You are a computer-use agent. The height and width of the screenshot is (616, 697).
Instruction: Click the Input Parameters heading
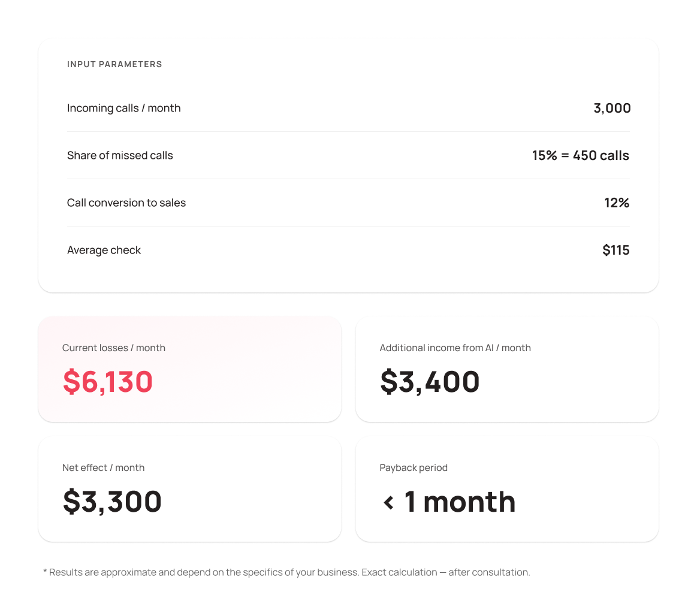click(x=114, y=64)
